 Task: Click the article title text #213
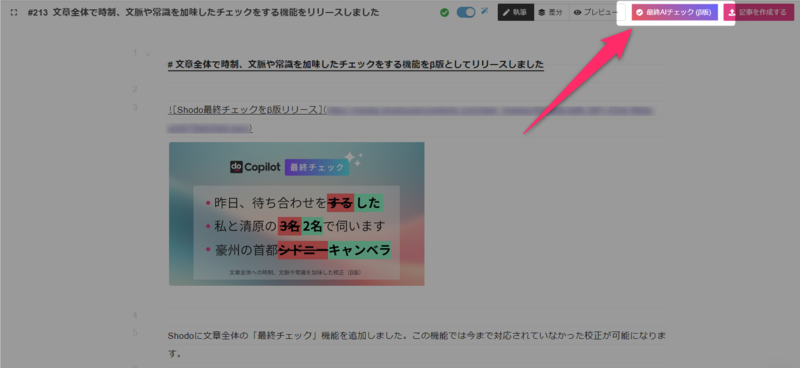point(203,13)
